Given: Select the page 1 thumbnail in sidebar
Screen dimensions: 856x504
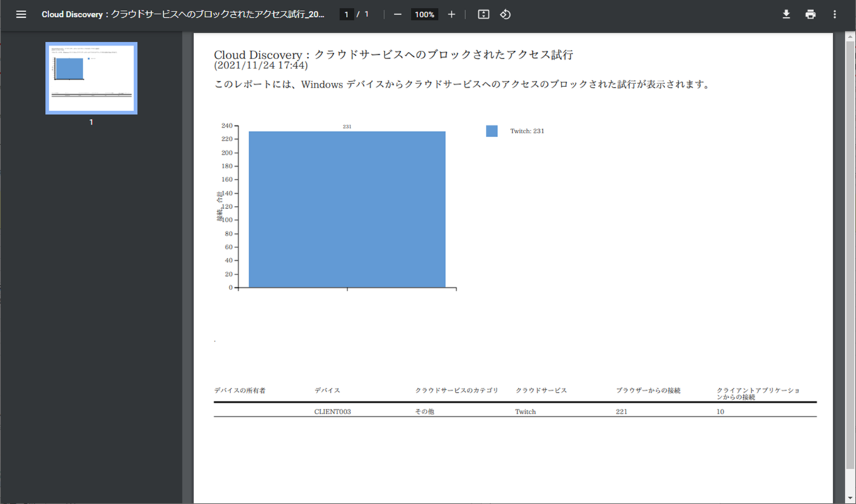Looking at the screenshot, I should [x=90, y=78].
